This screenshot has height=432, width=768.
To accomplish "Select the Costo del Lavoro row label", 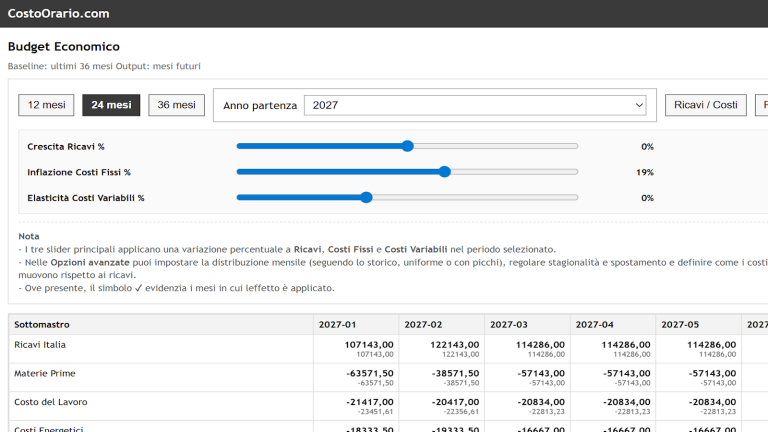I will click(x=51, y=402).
